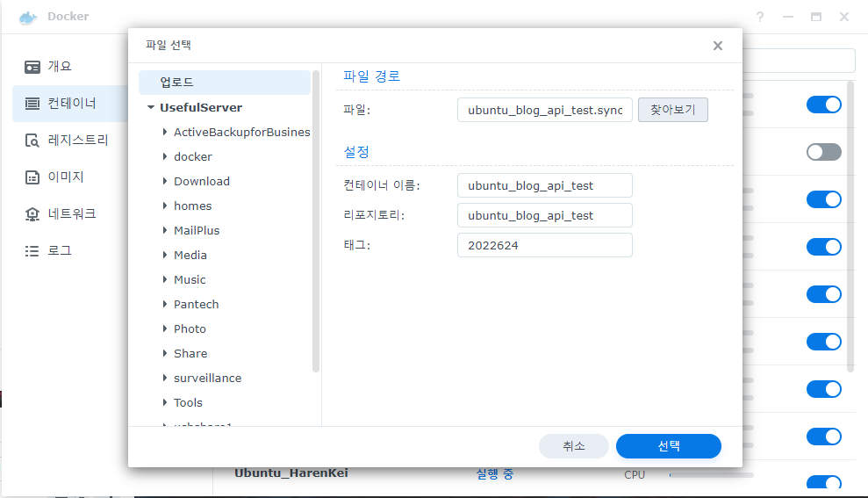The width and height of the screenshot is (868, 498).
Task: Select the homes folder name
Action: 192,206
